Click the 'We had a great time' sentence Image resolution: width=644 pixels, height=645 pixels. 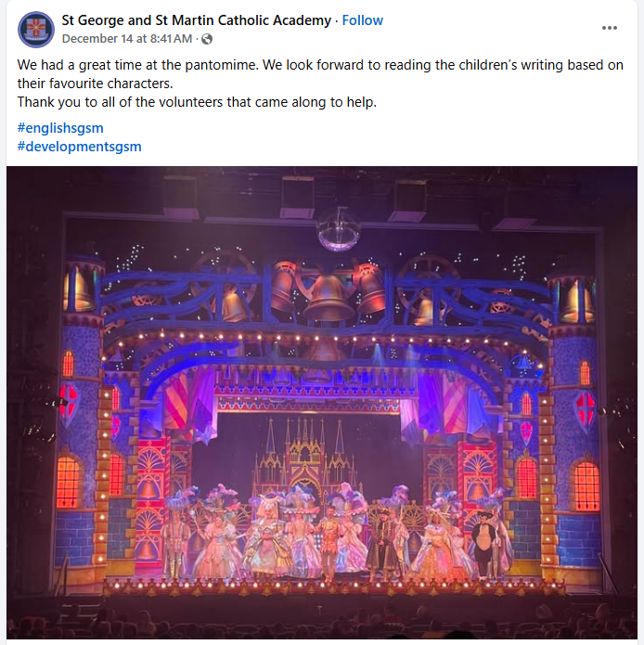[x=137, y=65]
